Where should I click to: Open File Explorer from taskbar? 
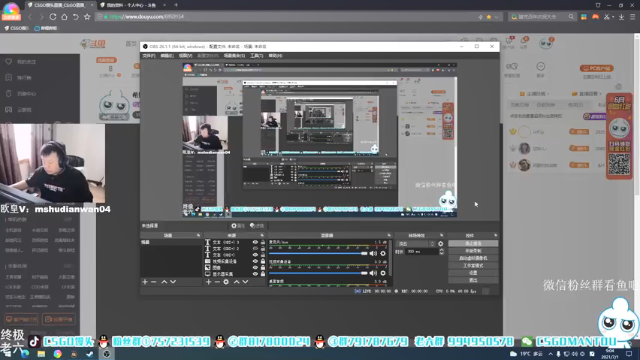coord(41,354)
